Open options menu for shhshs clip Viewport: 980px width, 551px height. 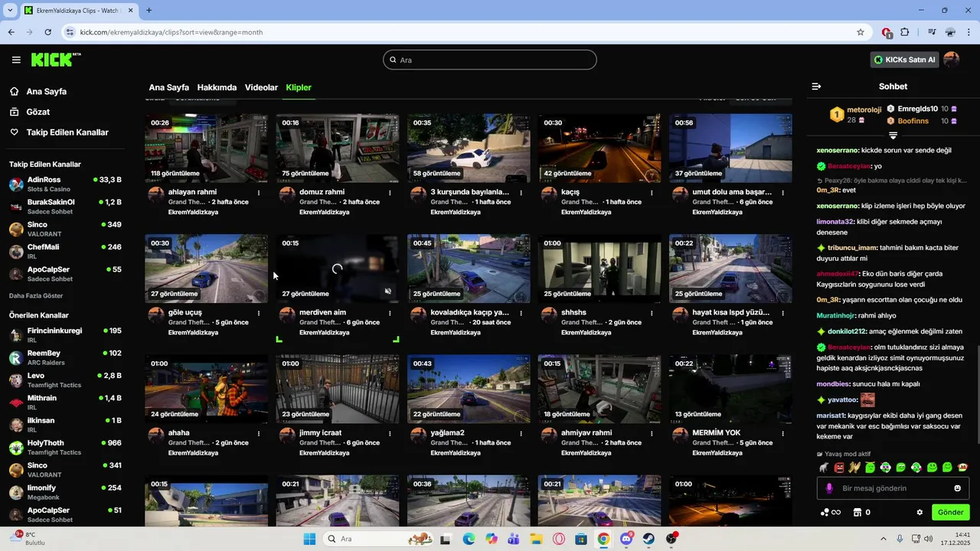652,313
